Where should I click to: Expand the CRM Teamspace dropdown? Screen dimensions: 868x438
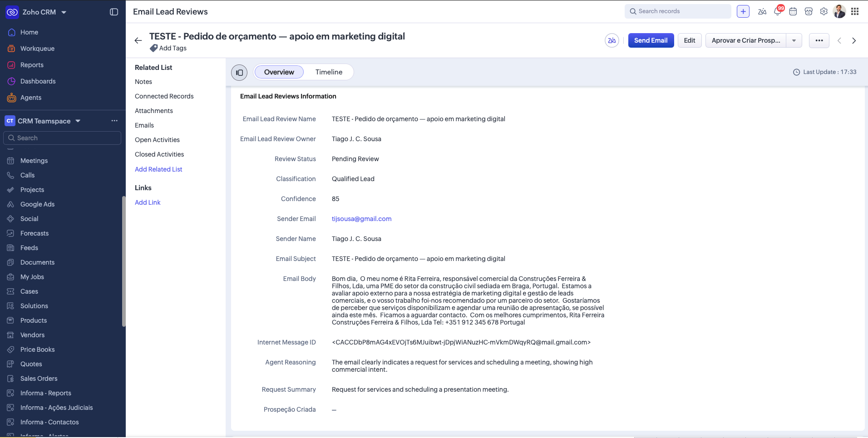pos(78,121)
